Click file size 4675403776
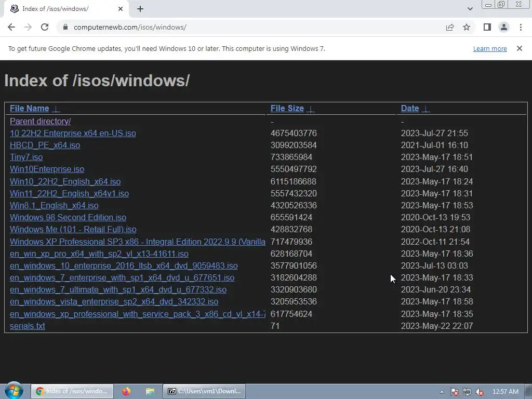The width and height of the screenshot is (532, 399). pyautogui.click(x=294, y=133)
